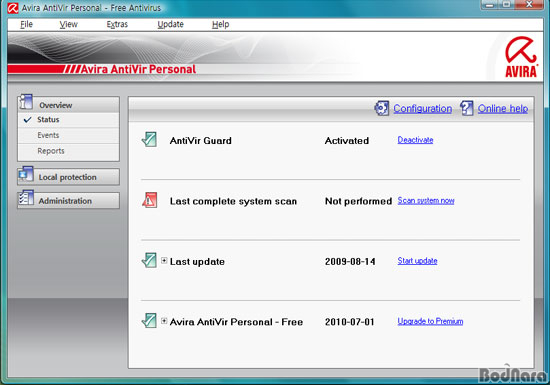Click the green Last update status icon

tap(149, 260)
